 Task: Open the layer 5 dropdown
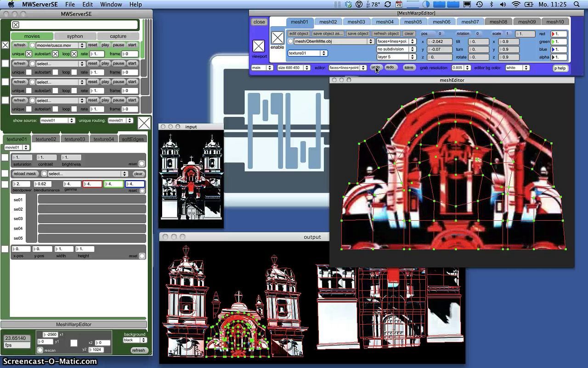[x=396, y=57]
